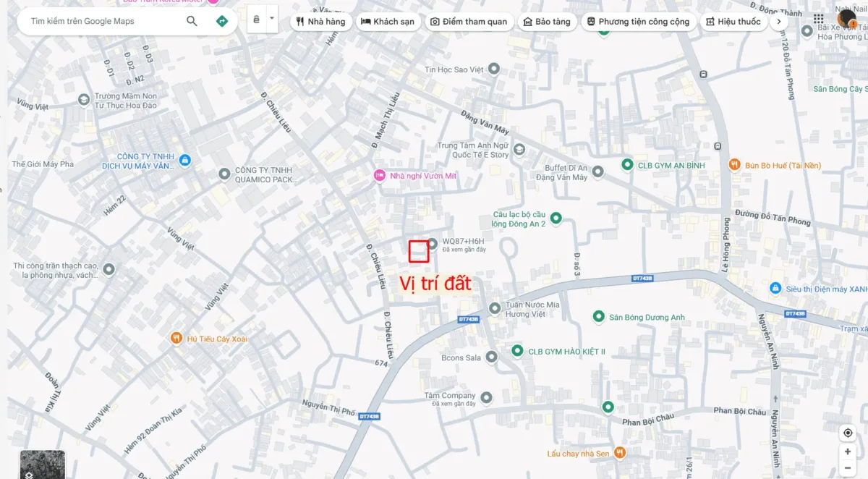The image size is (868, 479).
Task: Click the Google apps grid icon
Action: (818, 19)
